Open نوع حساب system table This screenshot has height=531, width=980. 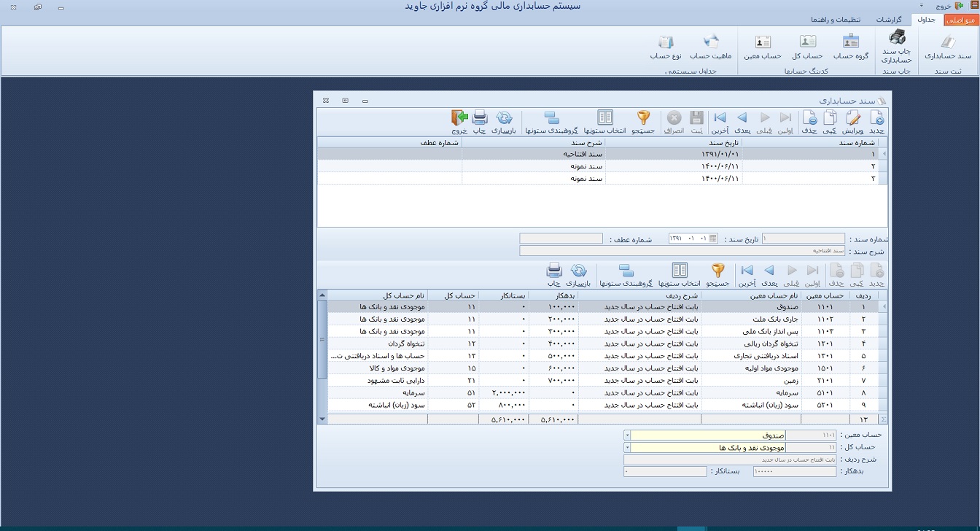666,47
